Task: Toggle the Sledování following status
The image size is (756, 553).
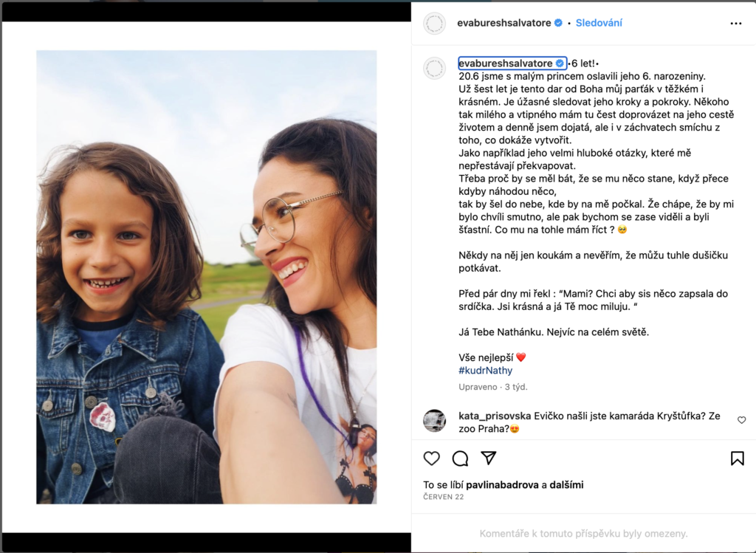Action: pyautogui.click(x=599, y=23)
